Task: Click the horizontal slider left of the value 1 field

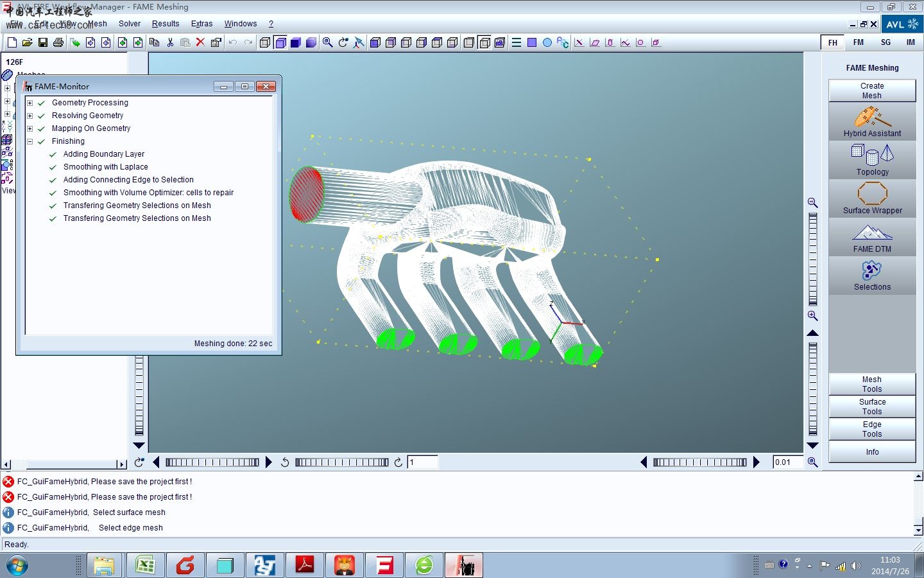Action: click(342, 462)
